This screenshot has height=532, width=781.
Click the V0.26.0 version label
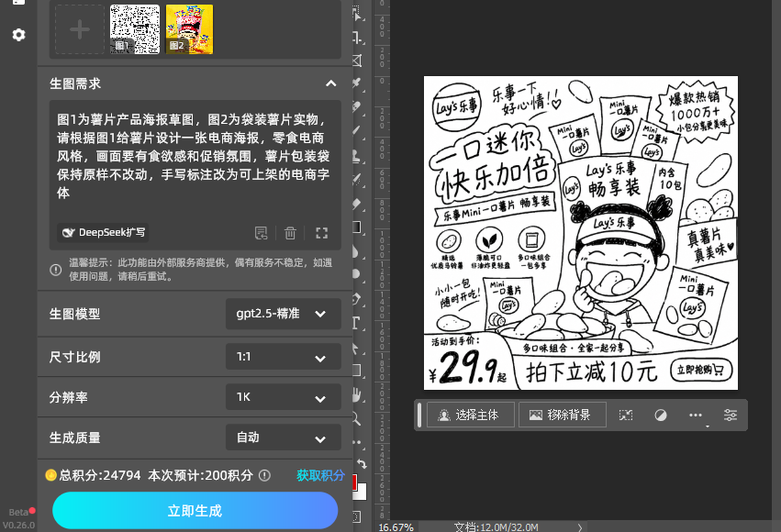18,525
